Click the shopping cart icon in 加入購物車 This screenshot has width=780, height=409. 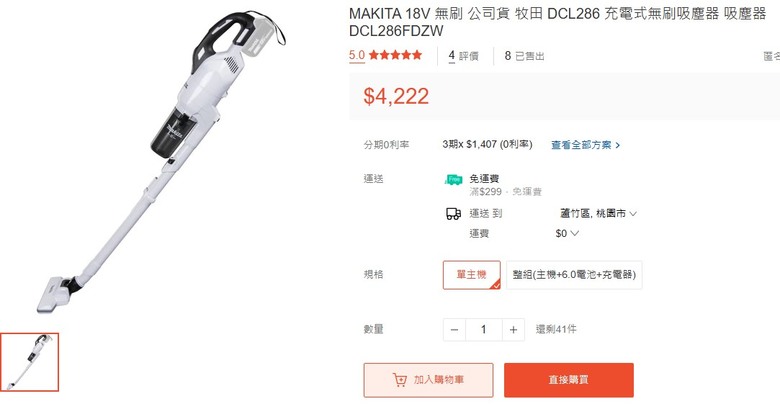tap(399, 380)
